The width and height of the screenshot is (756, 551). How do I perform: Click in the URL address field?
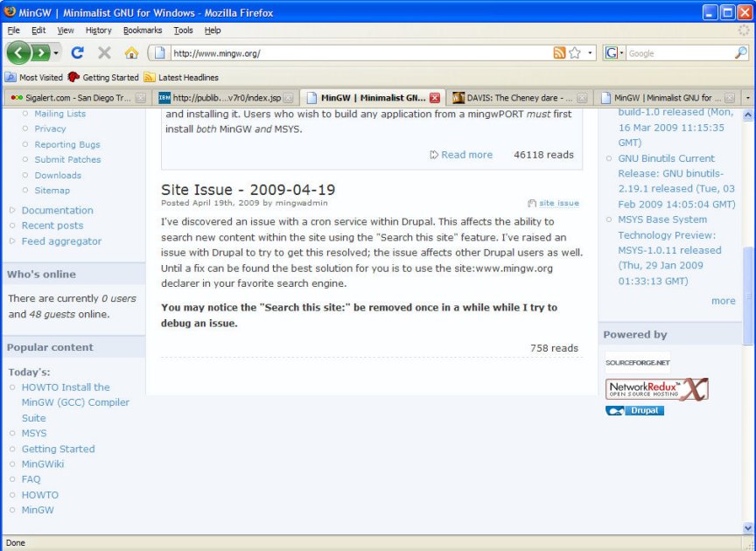359,53
